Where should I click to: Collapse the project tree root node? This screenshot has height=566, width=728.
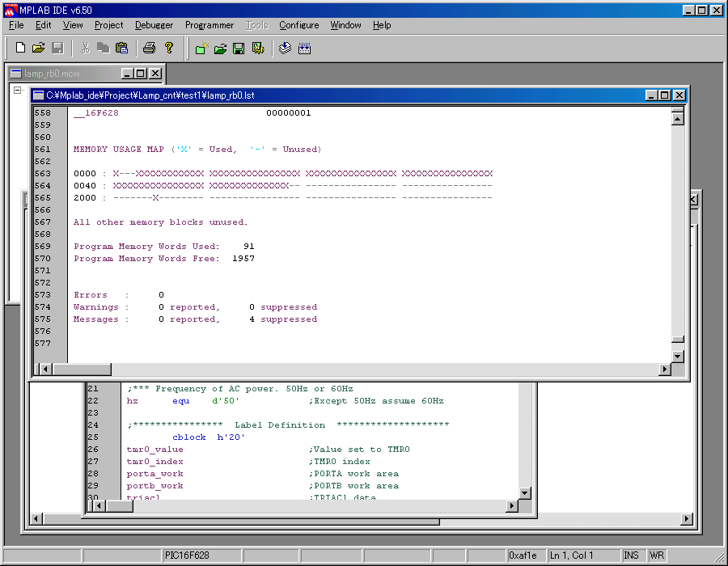pos(17,90)
